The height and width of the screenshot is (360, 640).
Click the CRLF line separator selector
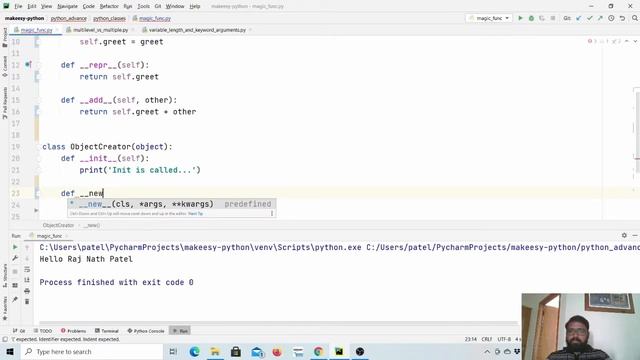(x=487, y=339)
